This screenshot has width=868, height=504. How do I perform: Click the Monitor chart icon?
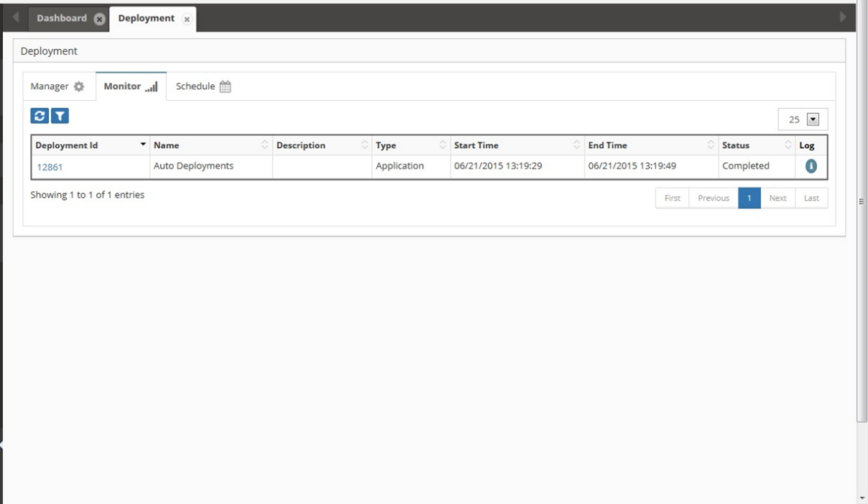[x=152, y=86]
